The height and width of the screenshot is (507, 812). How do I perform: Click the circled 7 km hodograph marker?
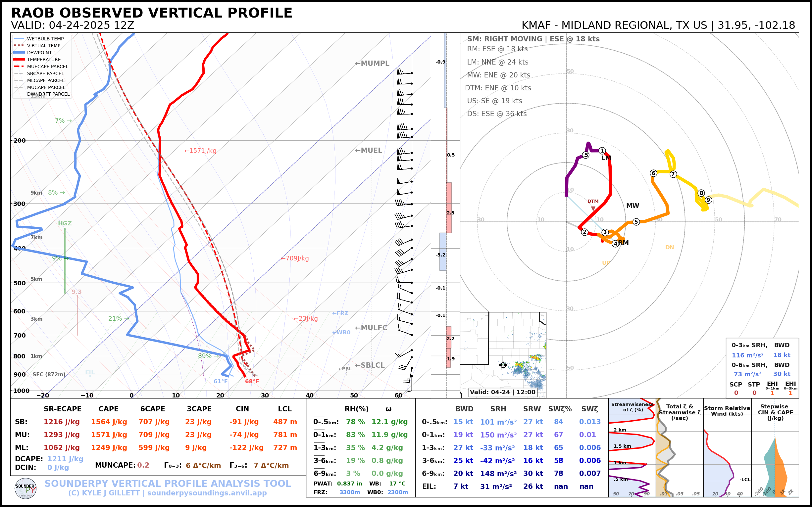coord(673,174)
